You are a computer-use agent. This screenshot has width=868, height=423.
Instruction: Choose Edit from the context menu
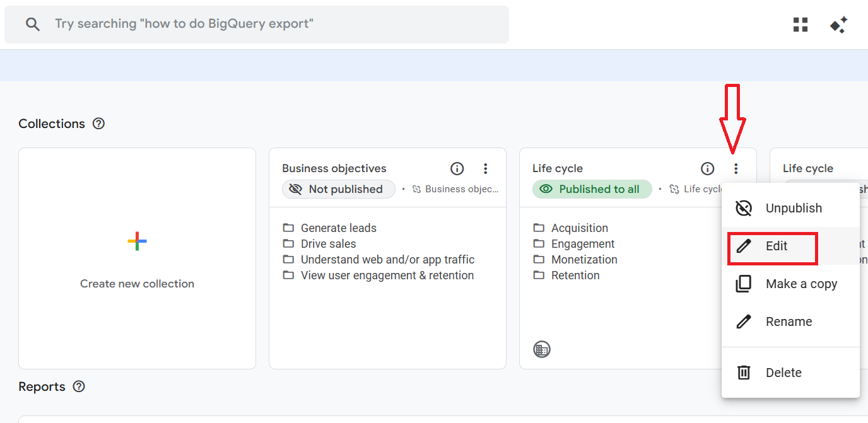776,246
